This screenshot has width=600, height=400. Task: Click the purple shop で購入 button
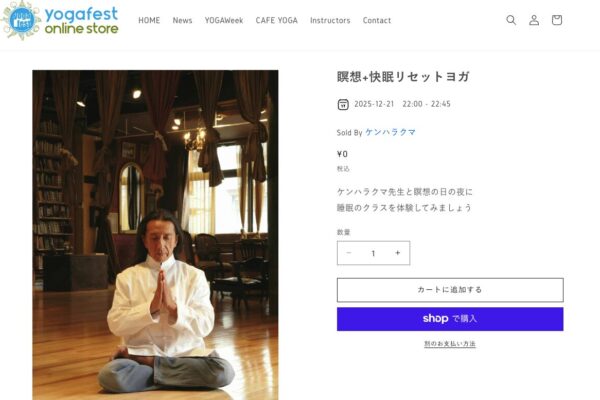(450, 319)
